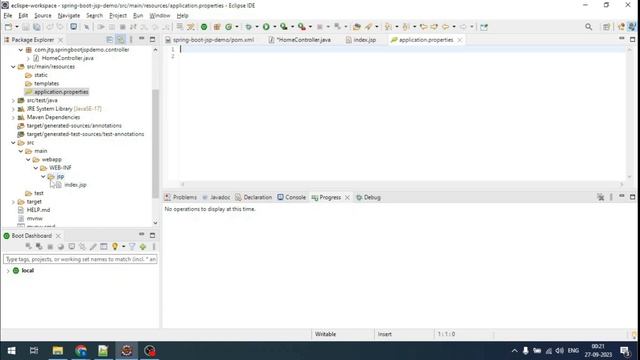
Task: Open Task View on the taskbar
Action: (34, 351)
